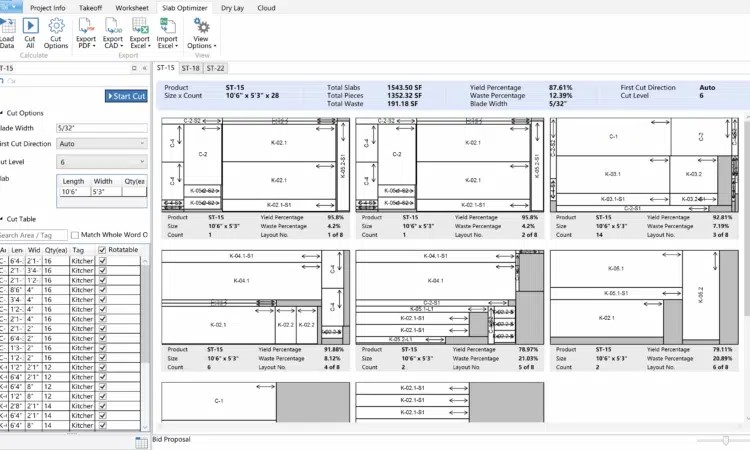Click the Export PDF icon

point(86,25)
